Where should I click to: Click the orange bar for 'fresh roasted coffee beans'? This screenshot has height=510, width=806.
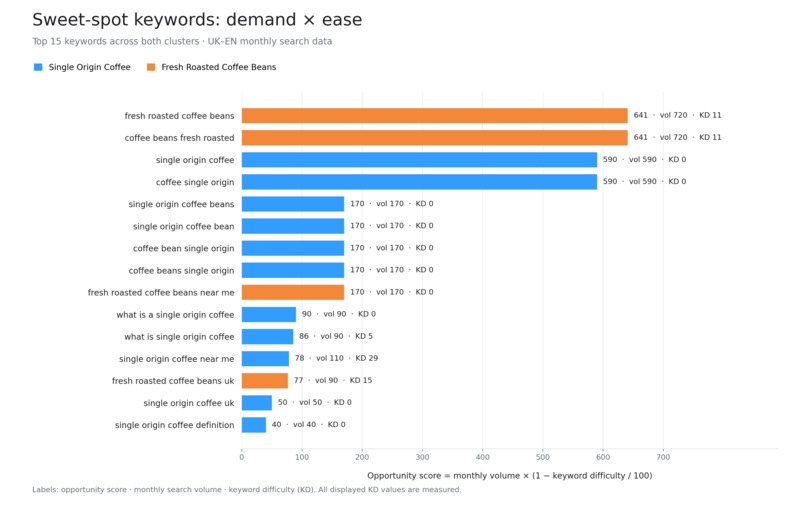434,116
